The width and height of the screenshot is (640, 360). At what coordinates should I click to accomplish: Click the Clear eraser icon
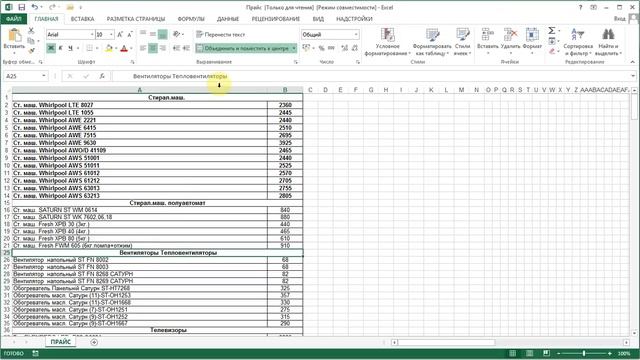[x=551, y=51]
